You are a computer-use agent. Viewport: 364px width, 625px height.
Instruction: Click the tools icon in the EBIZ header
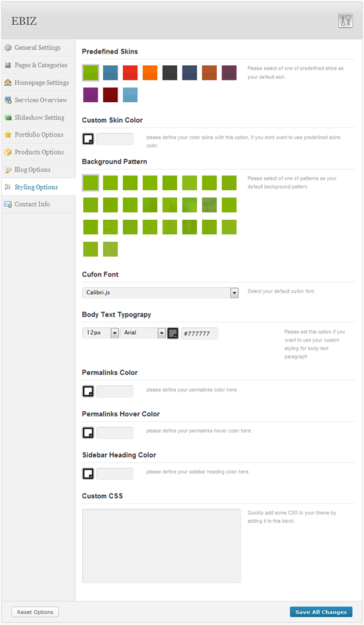(x=345, y=21)
